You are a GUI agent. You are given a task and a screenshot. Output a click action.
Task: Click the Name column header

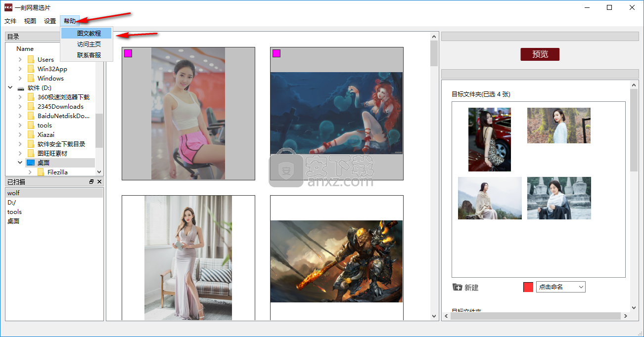coord(25,49)
